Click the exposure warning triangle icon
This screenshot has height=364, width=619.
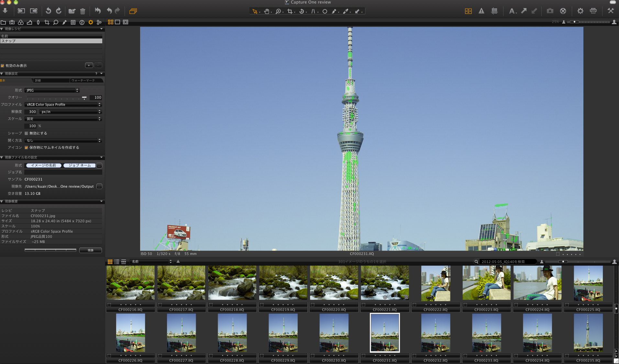click(481, 11)
